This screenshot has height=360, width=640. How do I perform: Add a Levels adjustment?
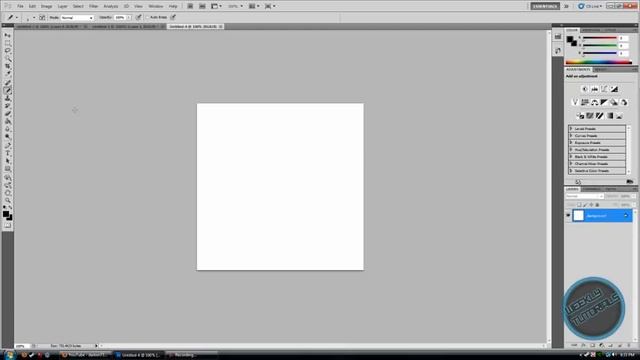coord(594,89)
